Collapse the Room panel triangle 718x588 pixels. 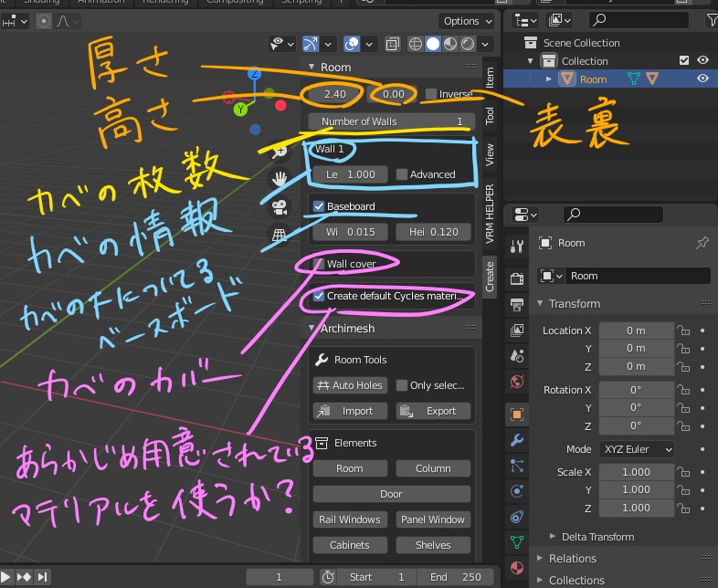pos(311,67)
